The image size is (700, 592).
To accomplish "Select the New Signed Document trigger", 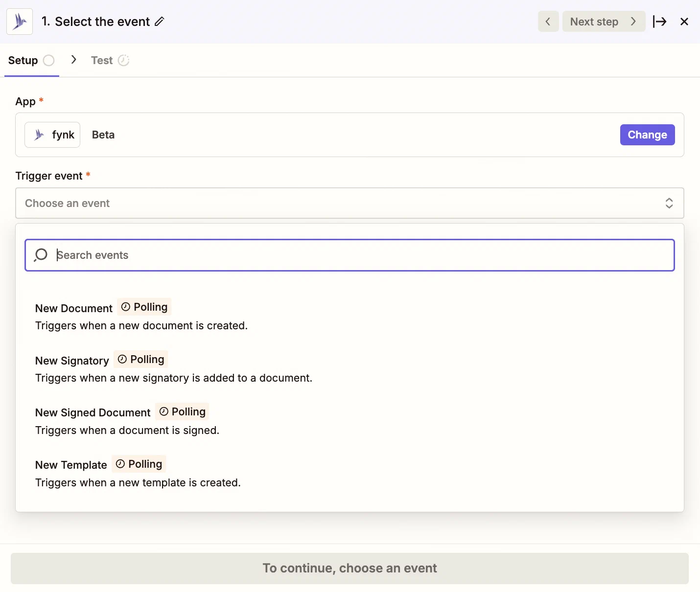I will tap(350, 421).
